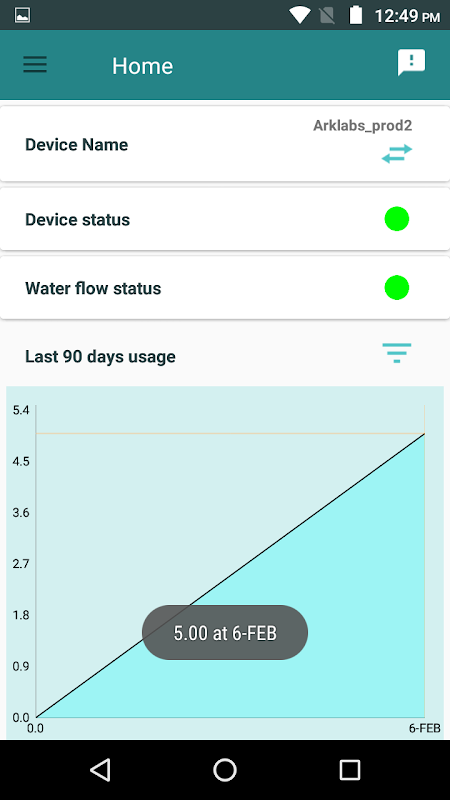Viewport: 450px width, 800px height.
Task: Open recent apps with the square button
Action: click(349, 769)
